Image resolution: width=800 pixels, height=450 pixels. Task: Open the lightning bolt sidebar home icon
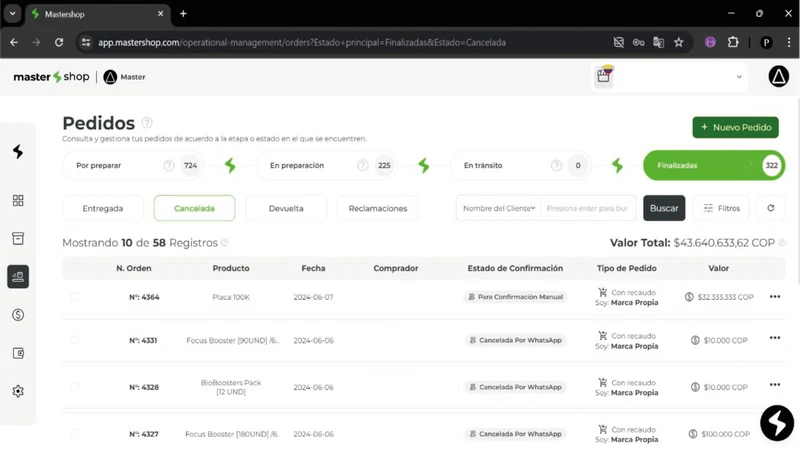pos(18,152)
